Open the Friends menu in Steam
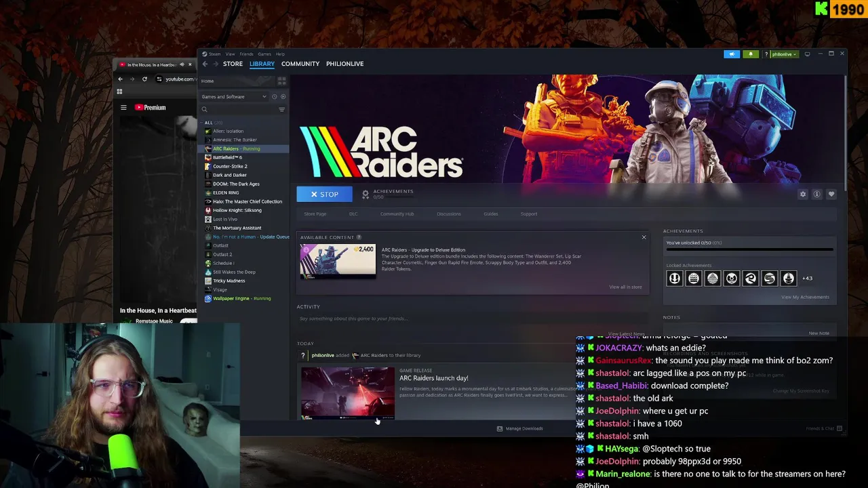 click(246, 54)
